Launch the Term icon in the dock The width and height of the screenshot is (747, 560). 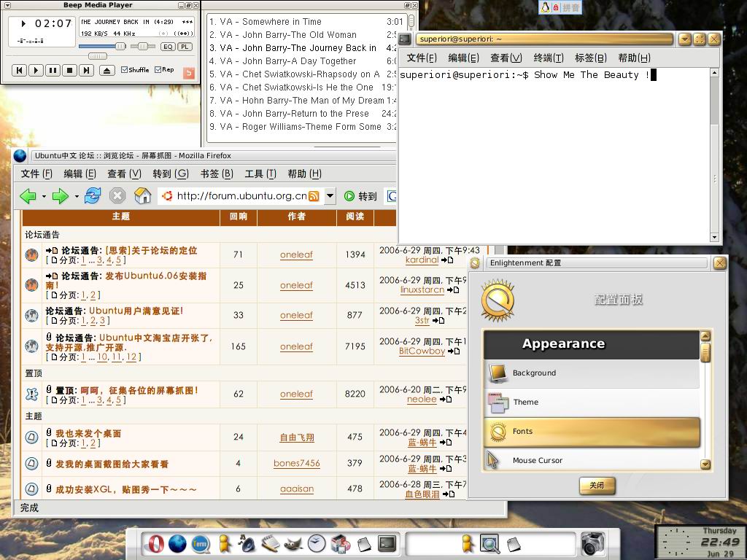201,544
